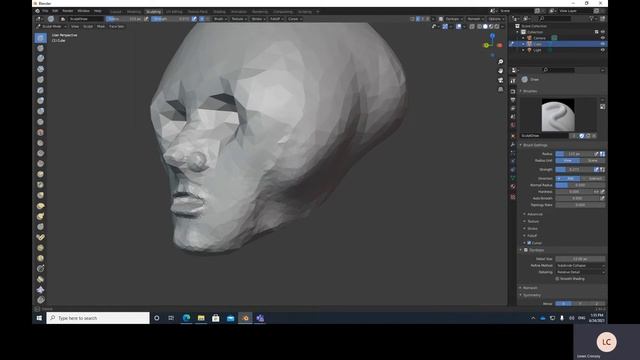Open the Dyntopo header dropdown
Screen dimensions: 640x360
pyautogui.click(x=453, y=19)
